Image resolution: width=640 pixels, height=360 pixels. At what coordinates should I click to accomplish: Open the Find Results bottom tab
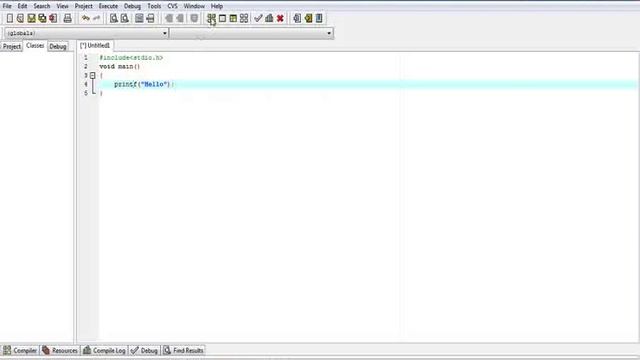[x=184, y=350]
